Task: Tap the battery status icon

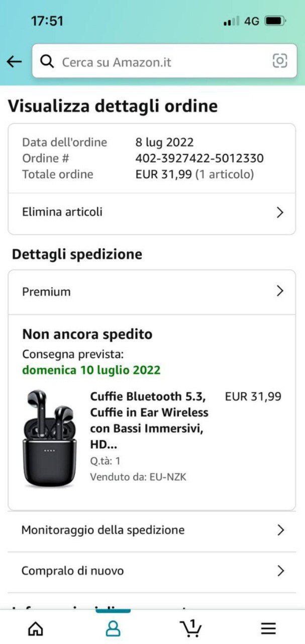Action: [x=275, y=21]
